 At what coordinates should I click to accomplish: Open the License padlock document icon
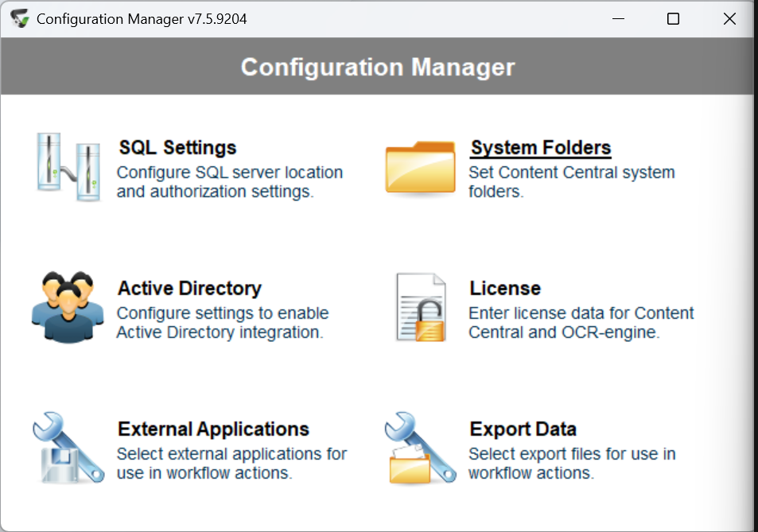(x=421, y=307)
